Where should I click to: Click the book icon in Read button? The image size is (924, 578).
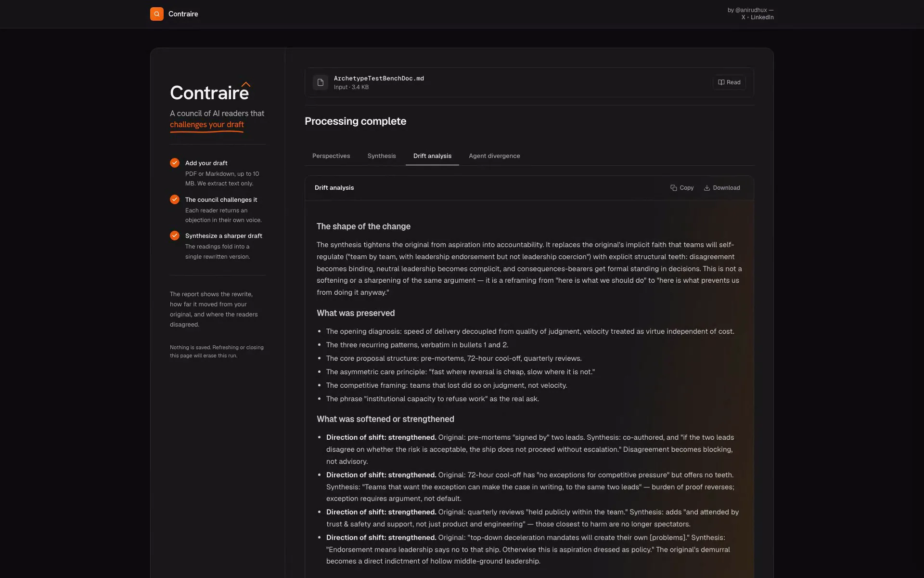(721, 82)
